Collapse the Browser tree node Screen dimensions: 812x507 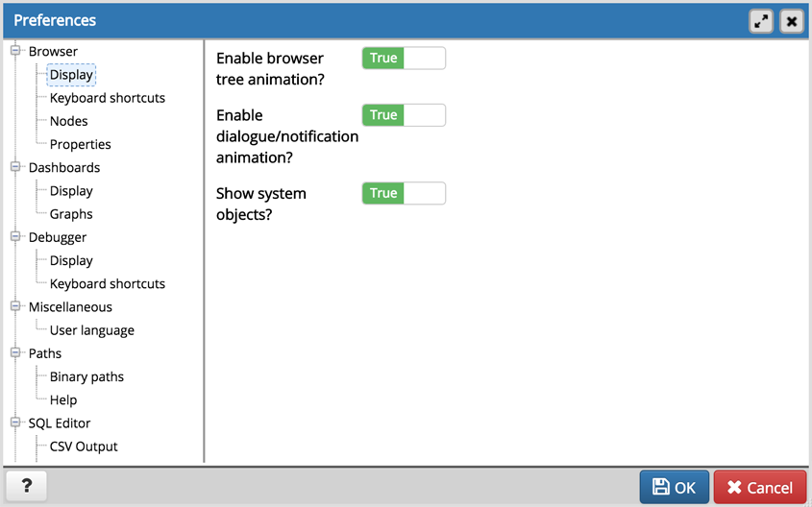pos(16,51)
